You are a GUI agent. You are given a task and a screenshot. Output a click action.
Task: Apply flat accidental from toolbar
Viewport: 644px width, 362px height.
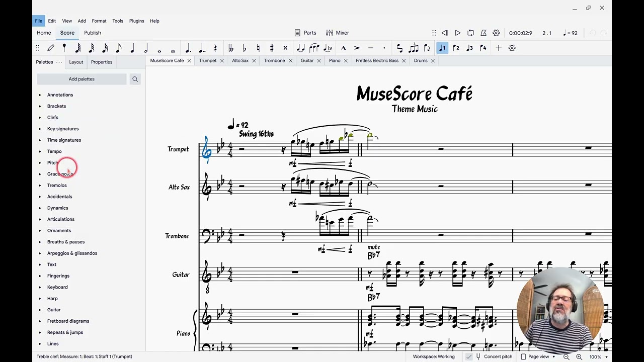pyautogui.click(x=245, y=48)
